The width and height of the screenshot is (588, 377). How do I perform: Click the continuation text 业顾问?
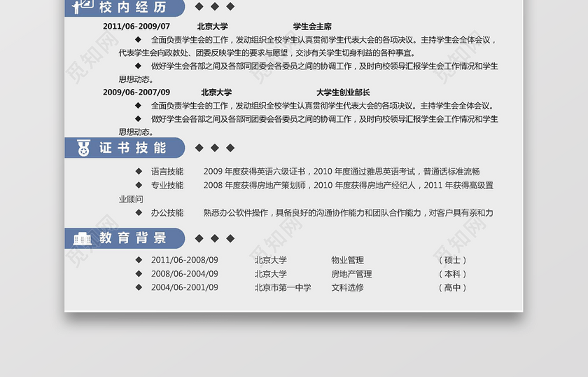pyautogui.click(x=131, y=199)
